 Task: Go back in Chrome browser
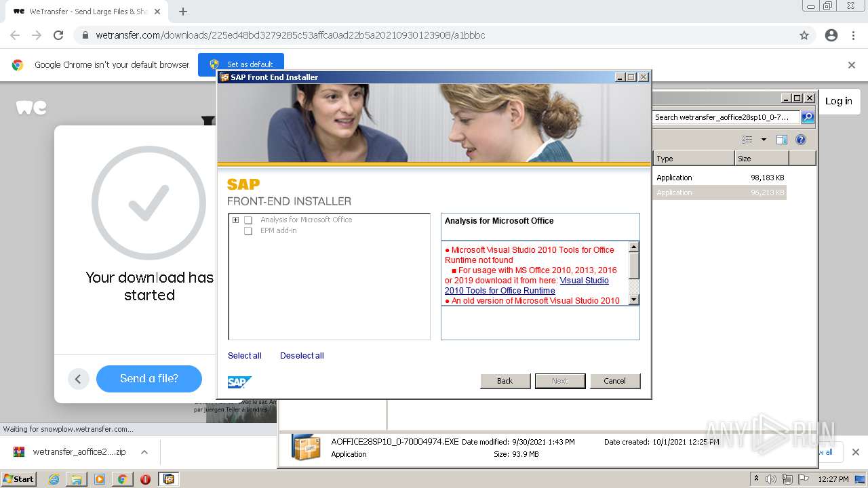15,35
